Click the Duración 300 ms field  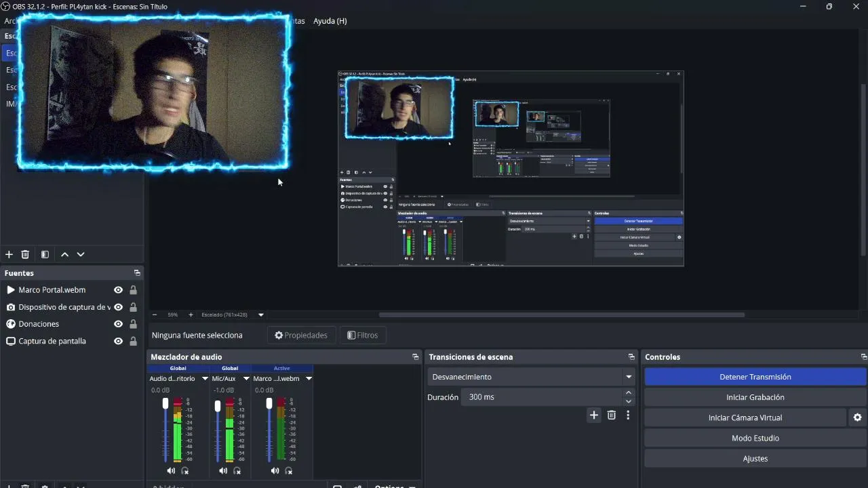[541, 397]
